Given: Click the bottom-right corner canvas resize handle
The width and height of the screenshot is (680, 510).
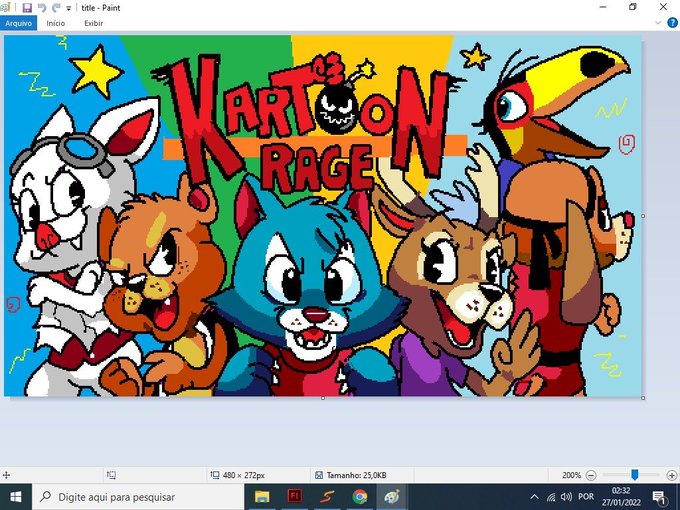Looking at the screenshot, I should tap(643, 398).
